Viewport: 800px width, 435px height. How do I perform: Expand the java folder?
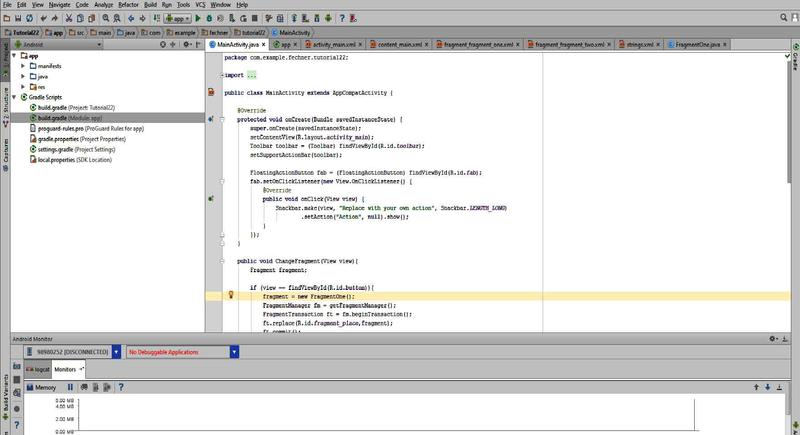(23, 76)
